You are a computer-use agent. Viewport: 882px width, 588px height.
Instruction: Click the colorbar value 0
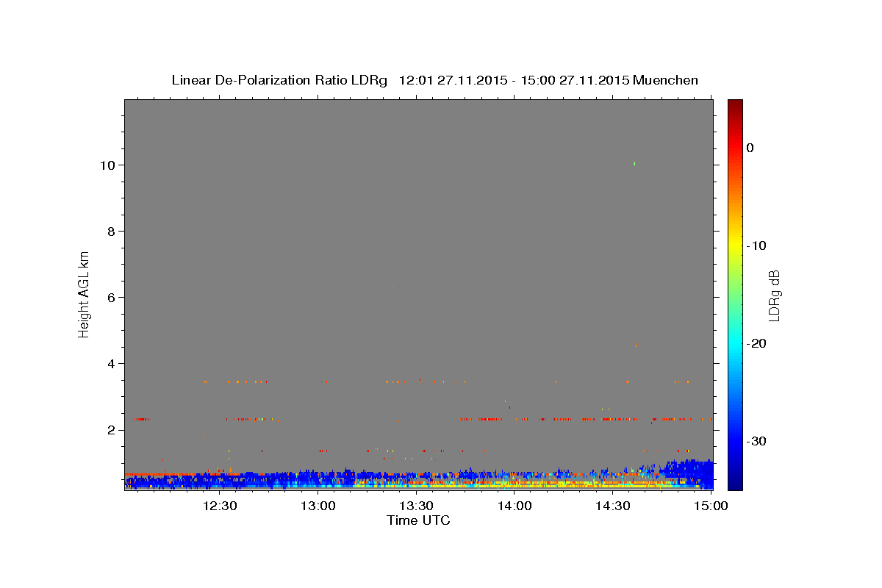(x=750, y=148)
